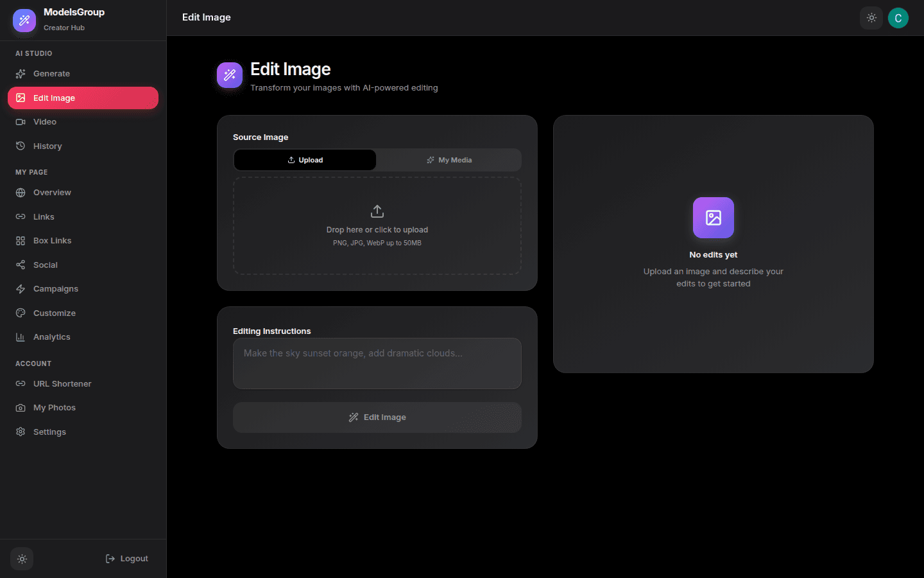Open the Video section
This screenshot has height=578, width=924.
pyautogui.click(x=45, y=122)
